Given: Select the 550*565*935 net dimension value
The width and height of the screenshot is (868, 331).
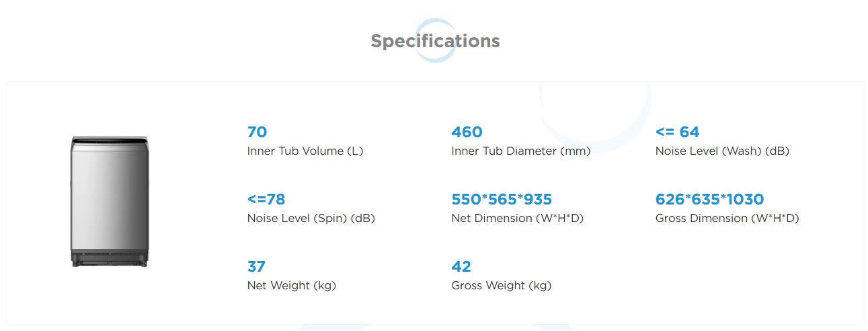Looking at the screenshot, I should click(502, 199).
